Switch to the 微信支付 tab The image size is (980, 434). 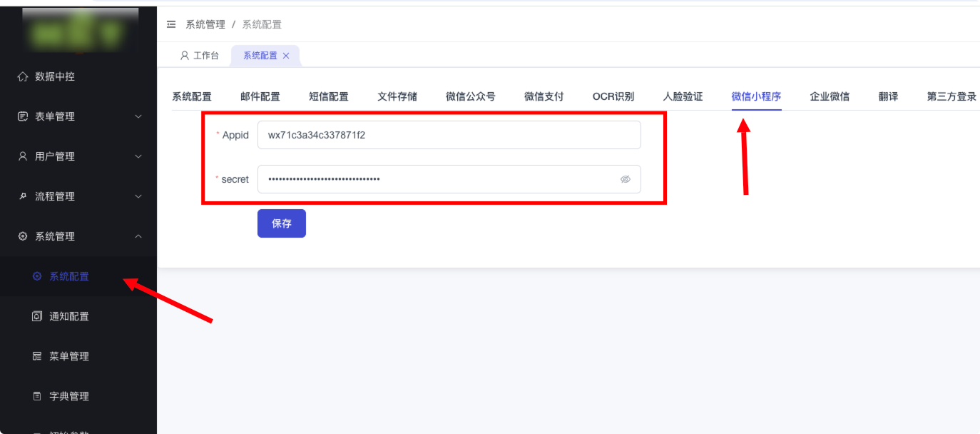(x=544, y=96)
